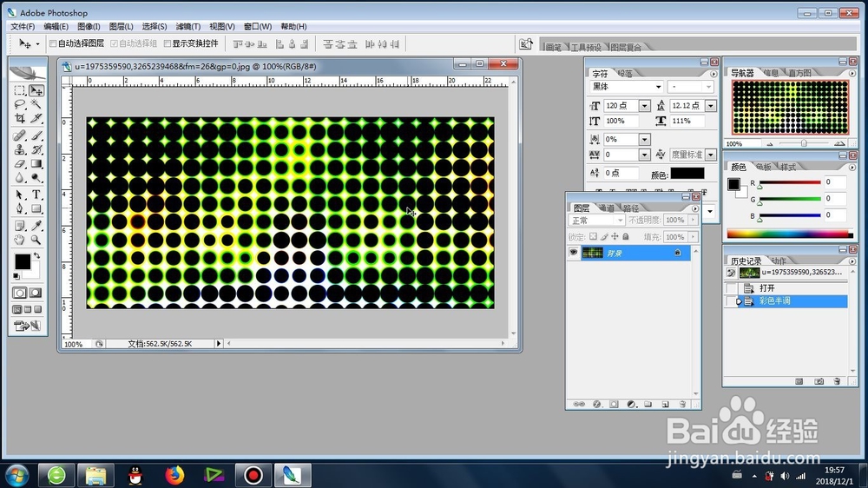Open Character panel flyout menu arrow
The width and height of the screenshot is (868, 488).
point(713,74)
